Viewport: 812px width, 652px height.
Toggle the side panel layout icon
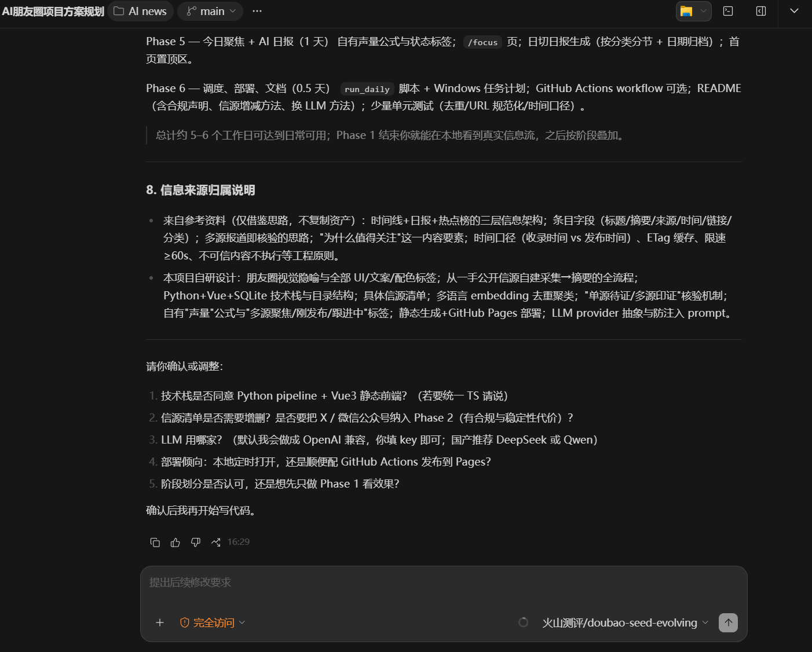(x=761, y=11)
